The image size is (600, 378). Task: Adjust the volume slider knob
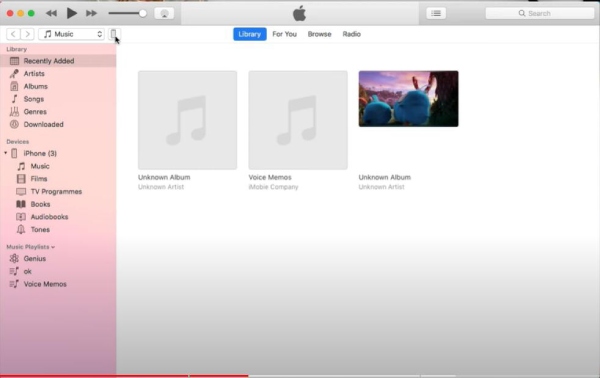[143, 13]
